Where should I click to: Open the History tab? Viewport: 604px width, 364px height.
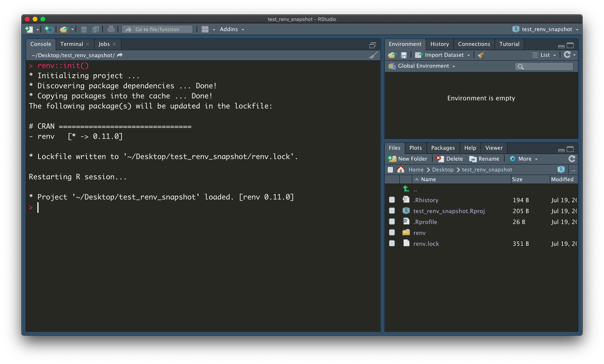(x=440, y=44)
